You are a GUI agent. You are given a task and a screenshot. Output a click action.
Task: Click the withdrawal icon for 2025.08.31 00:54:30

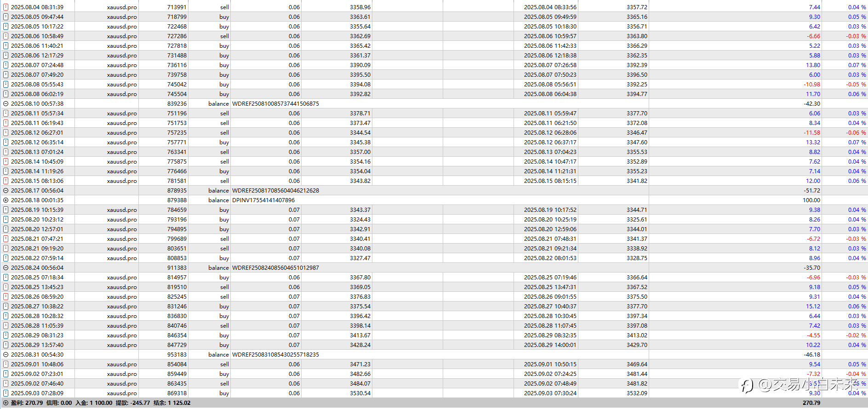(x=6, y=354)
